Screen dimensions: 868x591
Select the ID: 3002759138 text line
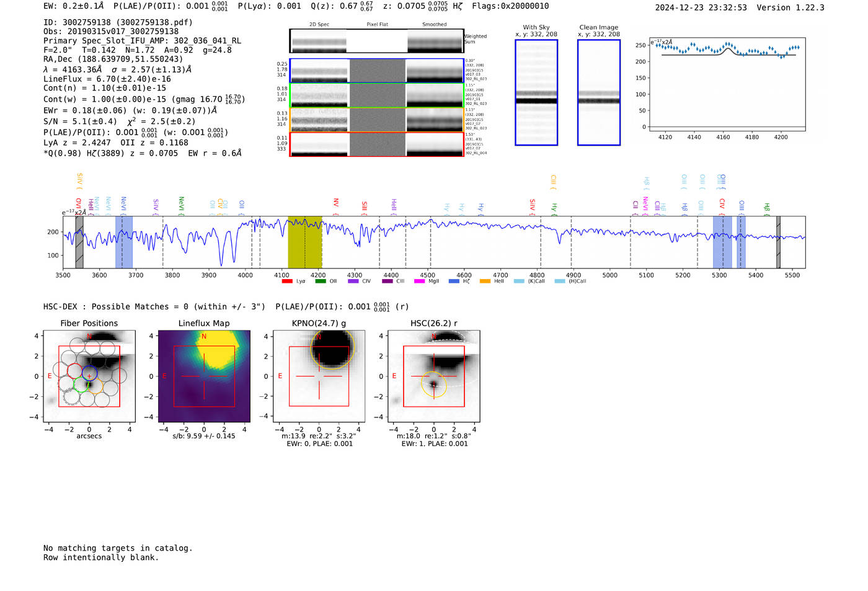click(x=118, y=22)
